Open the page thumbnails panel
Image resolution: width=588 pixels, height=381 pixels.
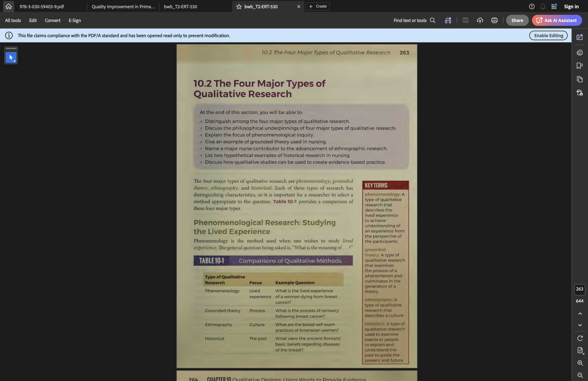coord(580,79)
